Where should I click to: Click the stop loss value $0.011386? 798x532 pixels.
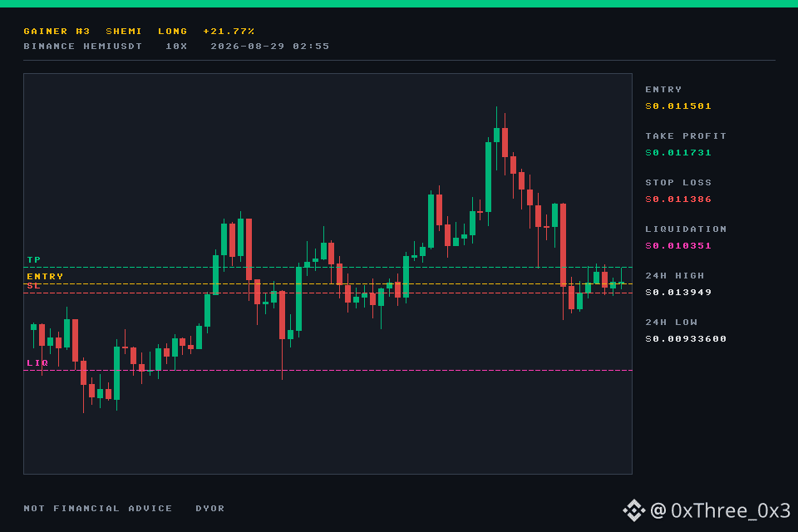pyautogui.click(x=678, y=199)
